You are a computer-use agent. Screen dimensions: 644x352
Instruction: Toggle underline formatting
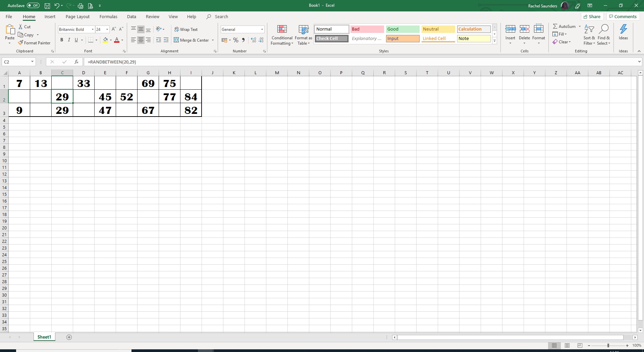pyautogui.click(x=76, y=40)
